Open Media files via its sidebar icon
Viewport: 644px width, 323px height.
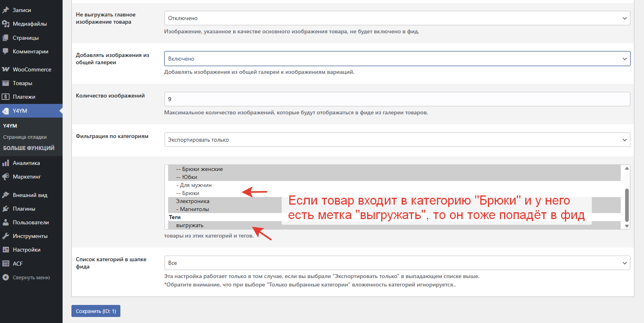pos(6,24)
